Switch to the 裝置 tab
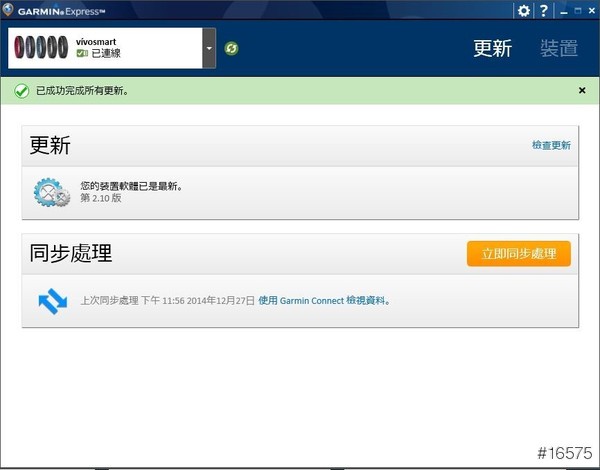This screenshot has width=600, height=470. [x=559, y=49]
